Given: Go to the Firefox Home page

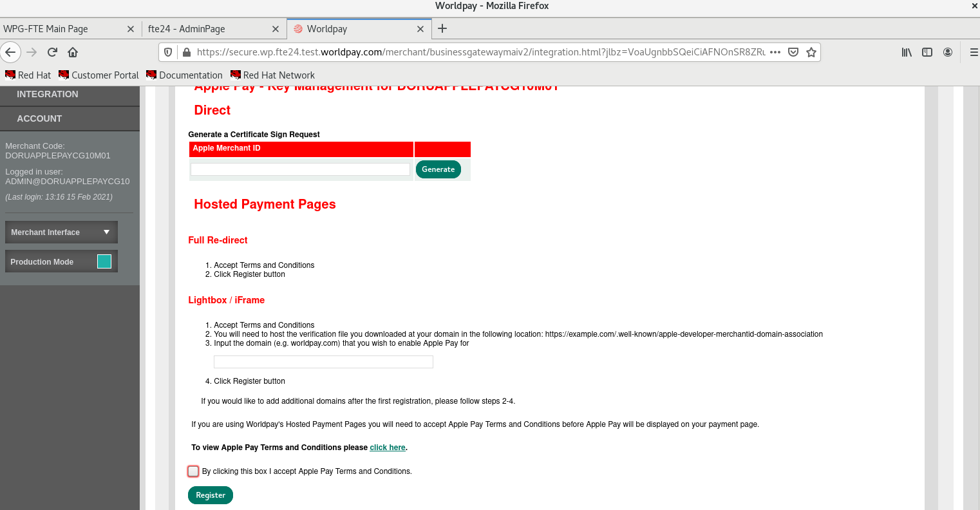Looking at the screenshot, I should (73, 52).
